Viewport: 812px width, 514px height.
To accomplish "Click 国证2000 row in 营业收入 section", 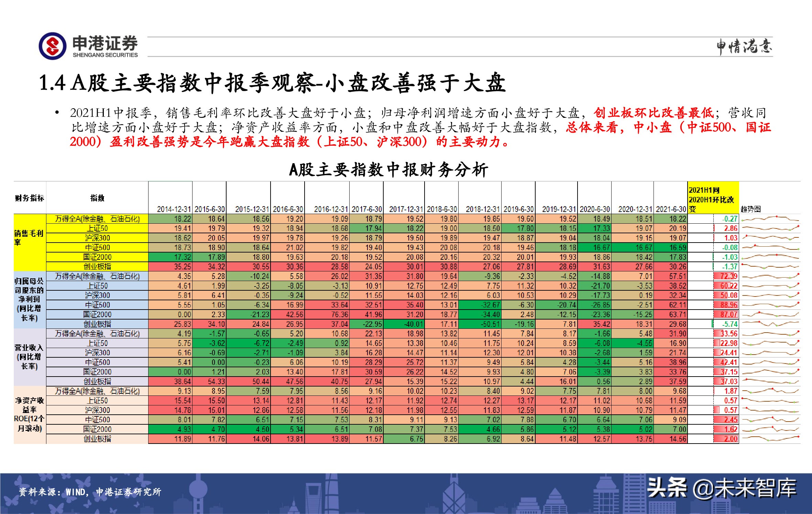I will [97, 372].
